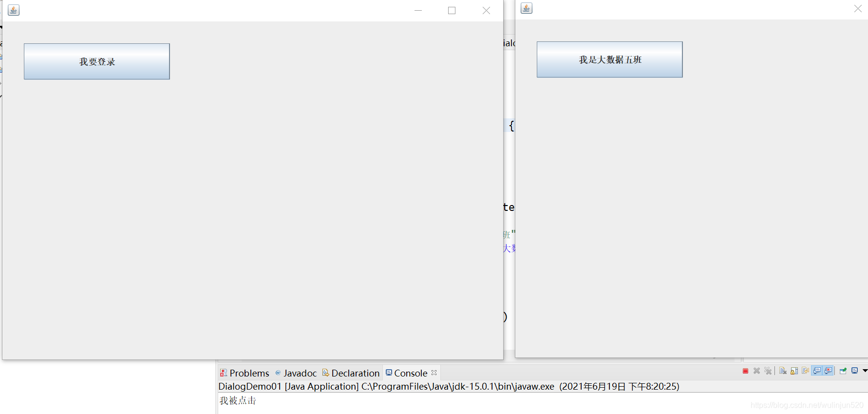Image resolution: width=868 pixels, height=414 pixels.
Task: Click the console output text 我被点击
Action: pyautogui.click(x=238, y=400)
